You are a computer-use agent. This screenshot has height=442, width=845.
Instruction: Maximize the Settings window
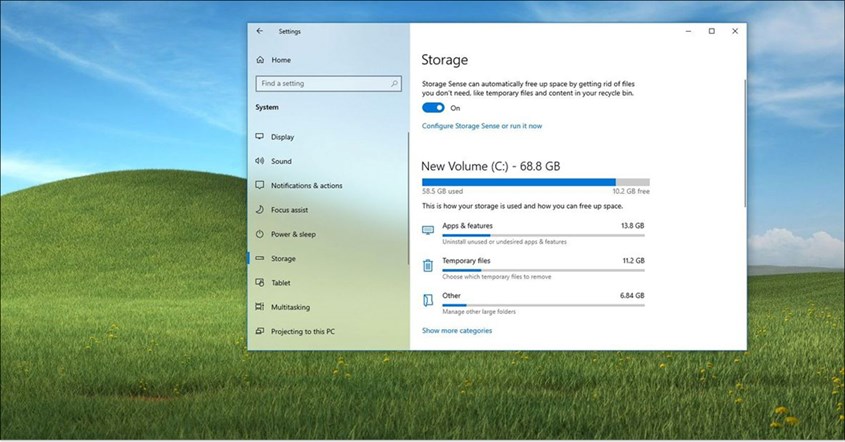tap(711, 31)
